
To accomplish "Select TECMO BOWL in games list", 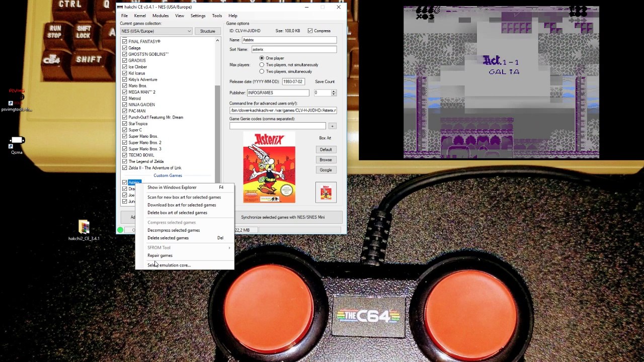I will click(141, 155).
